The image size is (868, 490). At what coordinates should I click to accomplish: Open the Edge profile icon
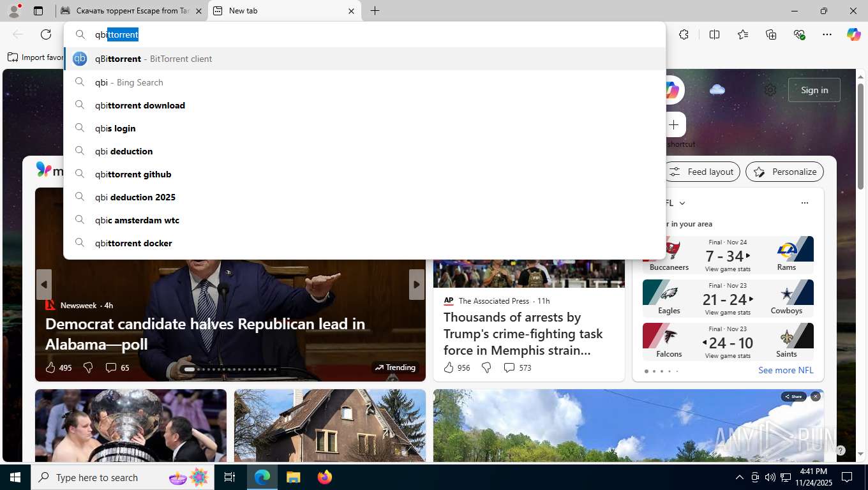(13, 10)
